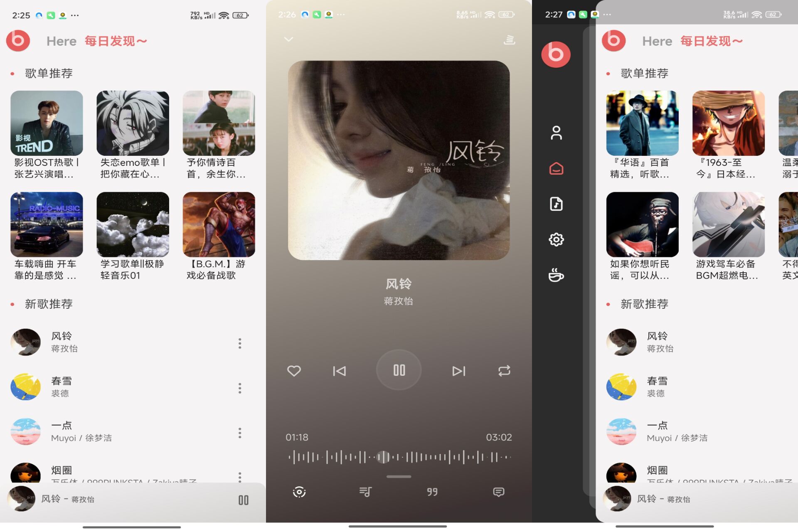Play 春雪 by 裘德 on left screen
This screenshot has width=798, height=532.
click(133, 387)
